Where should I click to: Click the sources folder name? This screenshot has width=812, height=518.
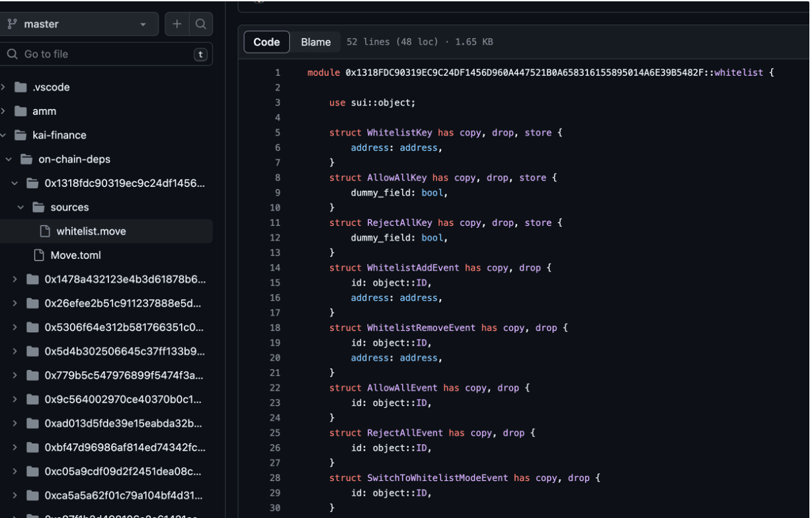[69, 207]
